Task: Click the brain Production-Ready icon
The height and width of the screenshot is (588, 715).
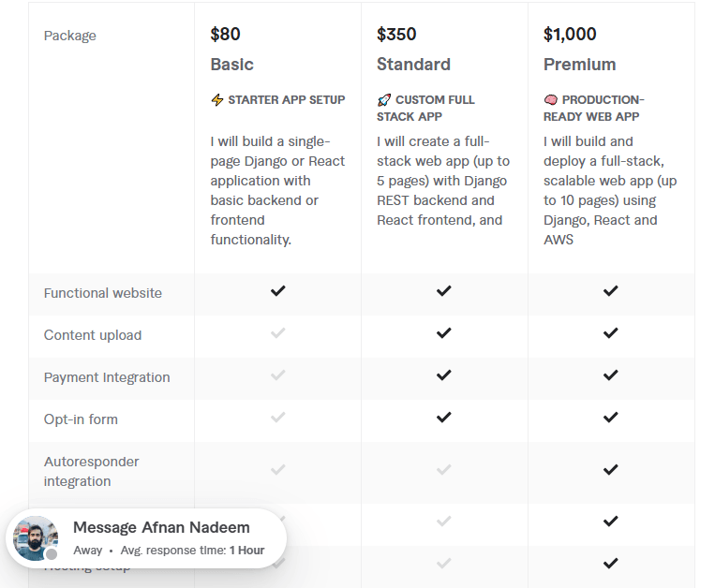Action: click(551, 100)
